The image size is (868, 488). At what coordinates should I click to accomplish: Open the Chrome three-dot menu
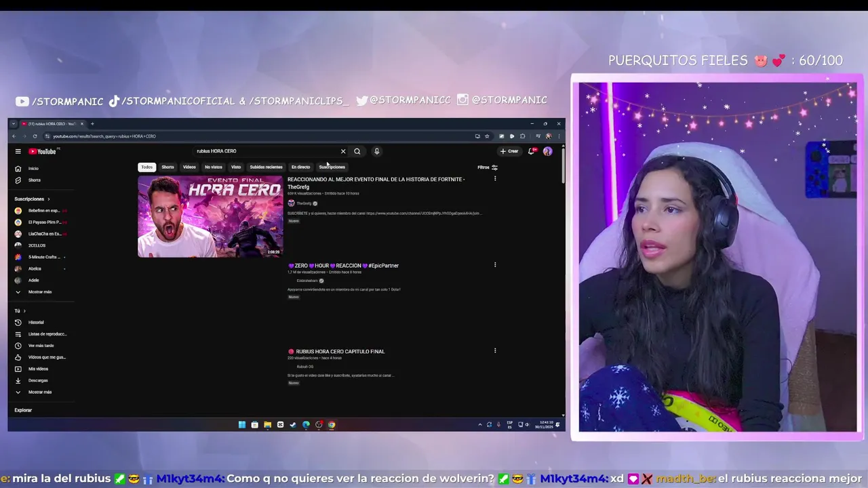[559, 136]
